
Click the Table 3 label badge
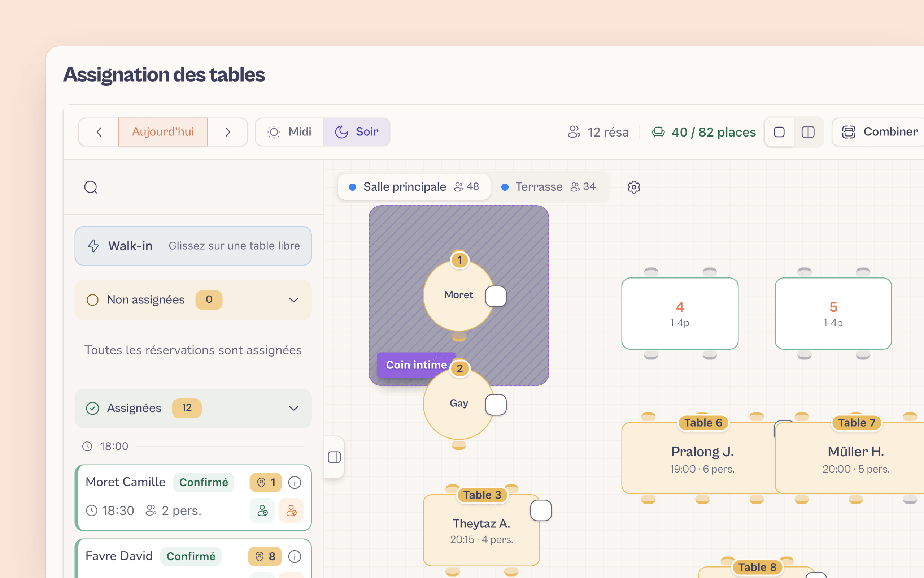coord(482,495)
